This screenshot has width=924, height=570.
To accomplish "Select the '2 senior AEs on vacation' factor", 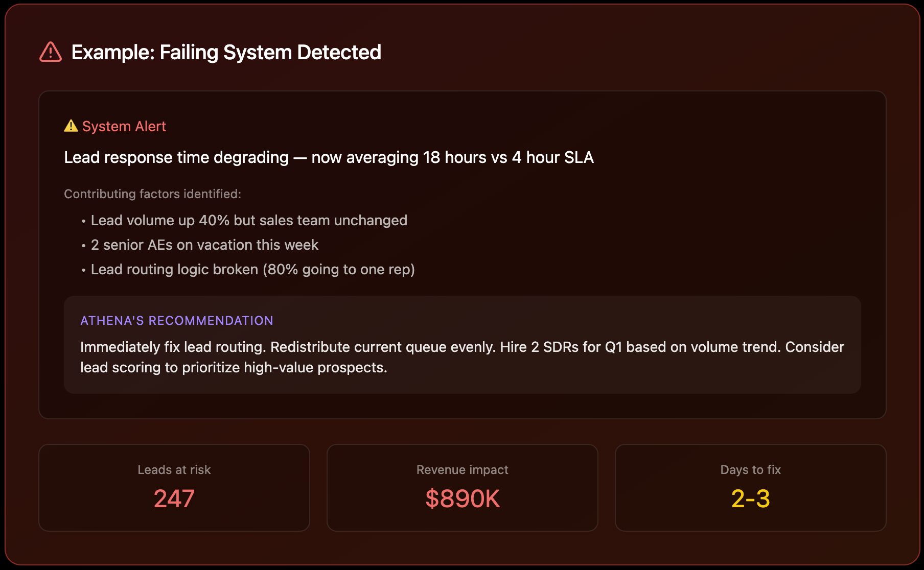I will point(204,245).
